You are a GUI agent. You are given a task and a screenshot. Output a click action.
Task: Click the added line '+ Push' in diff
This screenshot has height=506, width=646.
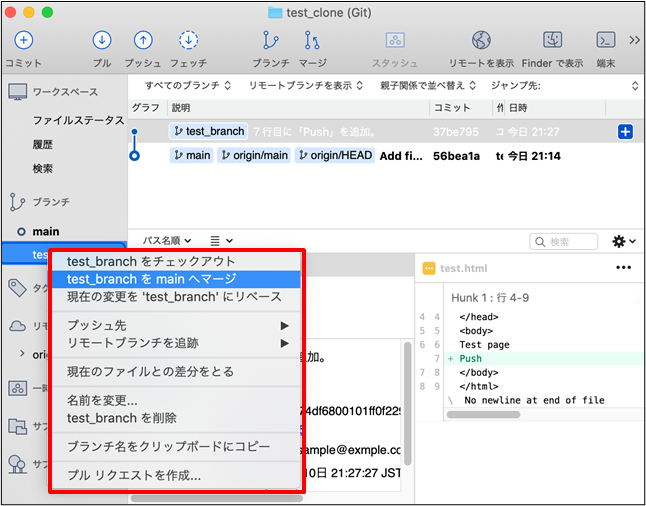click(544, 358)
